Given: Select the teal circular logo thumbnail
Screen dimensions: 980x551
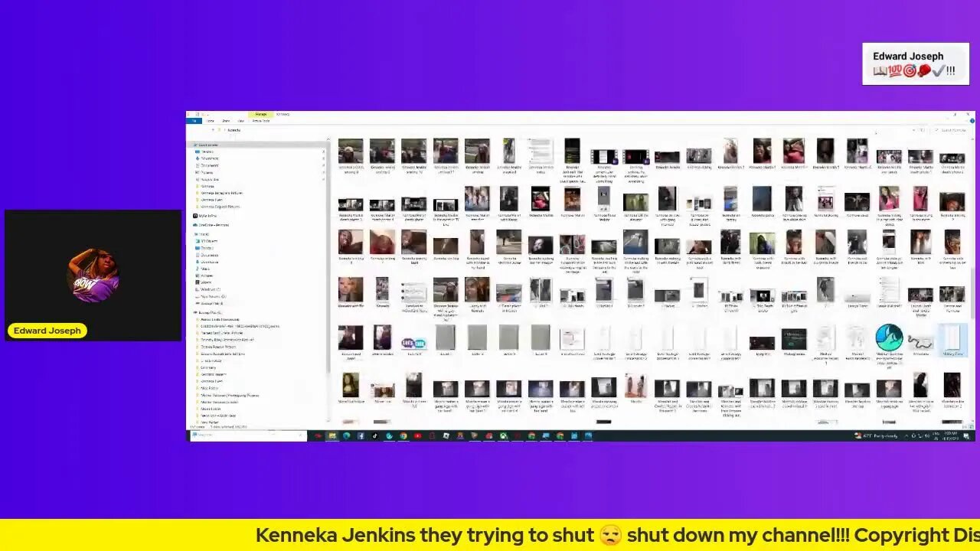Looking at the screenshot, I should click(889, 337).
